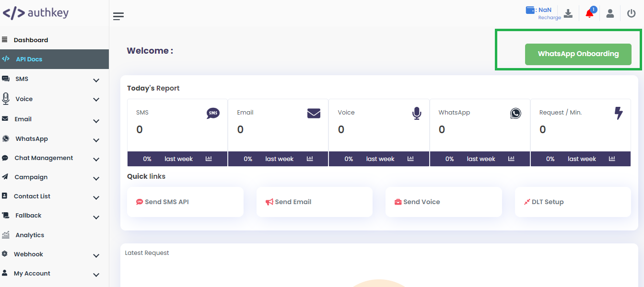The image size is (644, 287).
Task: Click the SMS bubble icon in report card
Action: click(213, 113)
